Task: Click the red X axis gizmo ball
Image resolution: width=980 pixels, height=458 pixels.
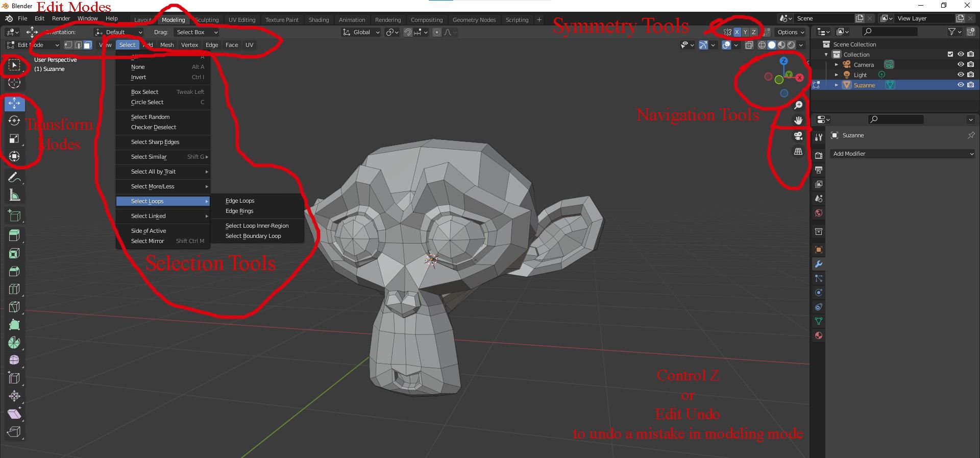Action: tap(799, 78)
